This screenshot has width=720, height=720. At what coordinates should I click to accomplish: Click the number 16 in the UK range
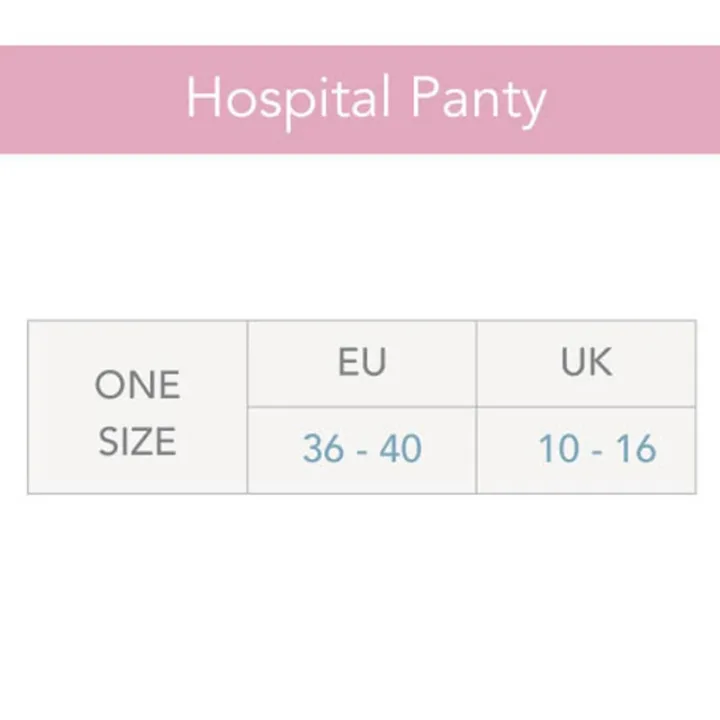[x=635, y=449]
